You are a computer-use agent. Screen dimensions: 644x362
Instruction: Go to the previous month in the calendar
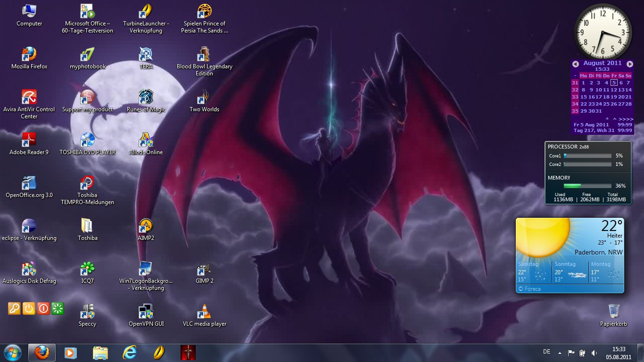(575, 64)
